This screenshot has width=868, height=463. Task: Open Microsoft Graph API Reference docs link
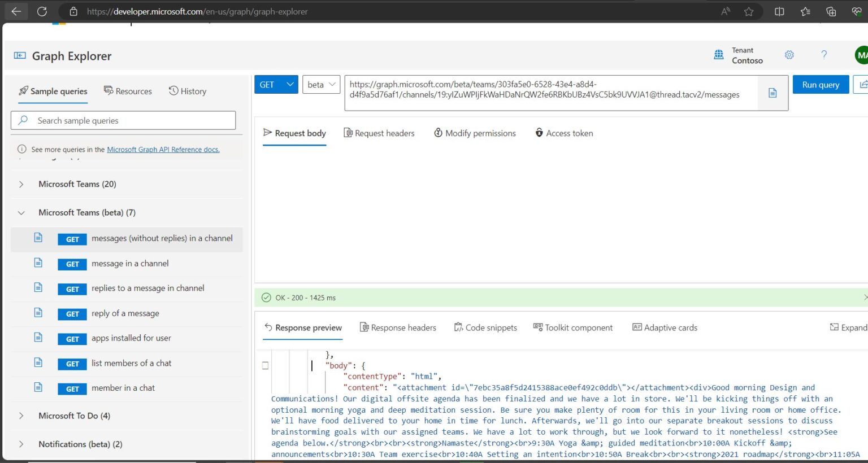pyautogui.click(x=163, y=150)
